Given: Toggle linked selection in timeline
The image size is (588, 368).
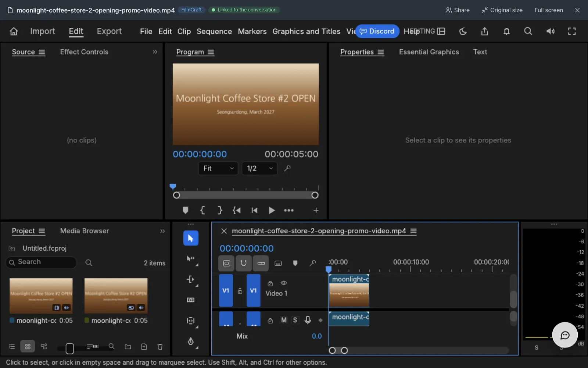Looking at the screenshot, I should point(261,263).
